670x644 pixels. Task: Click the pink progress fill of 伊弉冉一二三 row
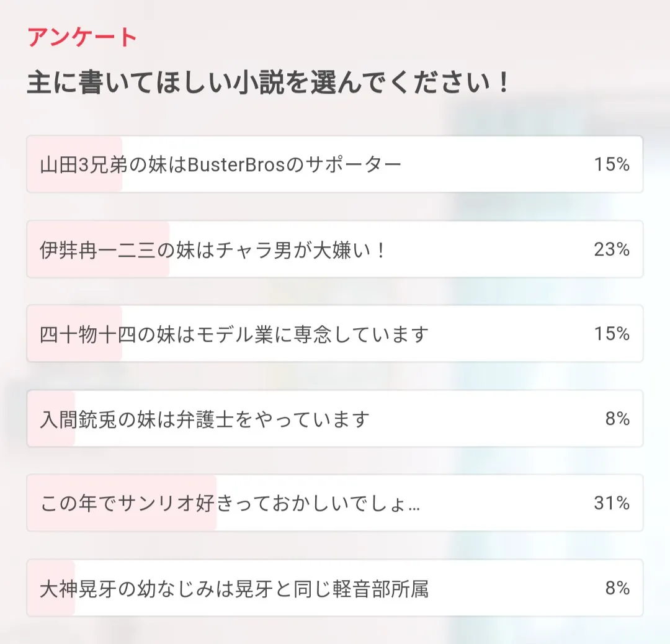coord(98,267)
